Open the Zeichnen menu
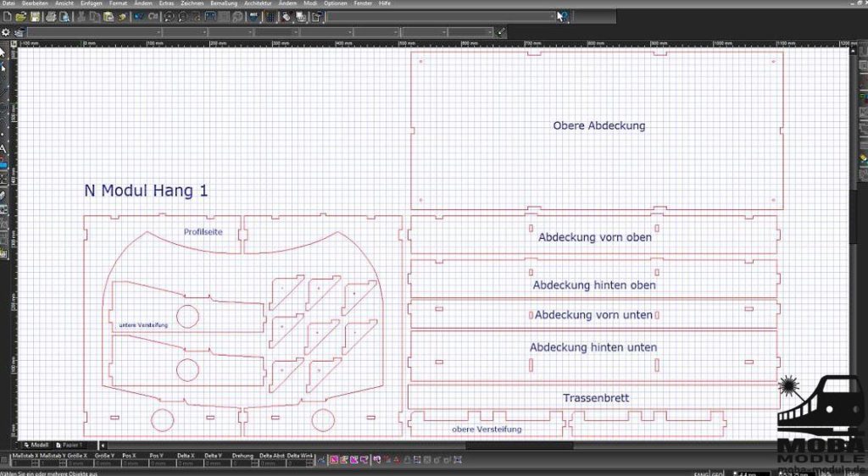 point(192,3)
